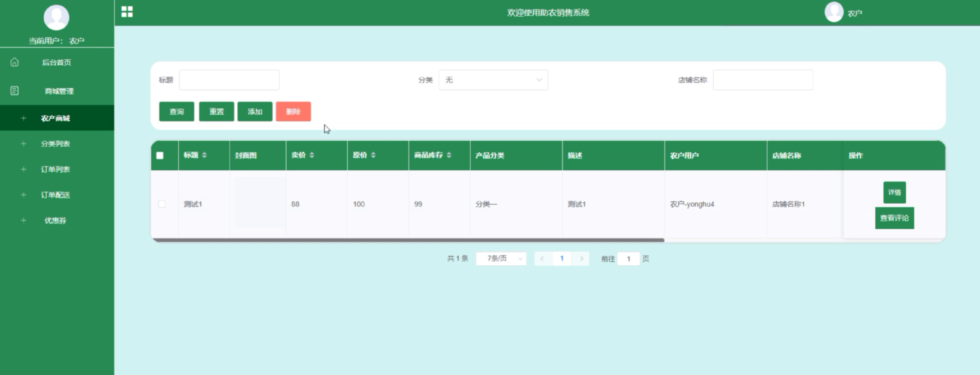Click the home icon beside 后台首页

coord(14,62)
